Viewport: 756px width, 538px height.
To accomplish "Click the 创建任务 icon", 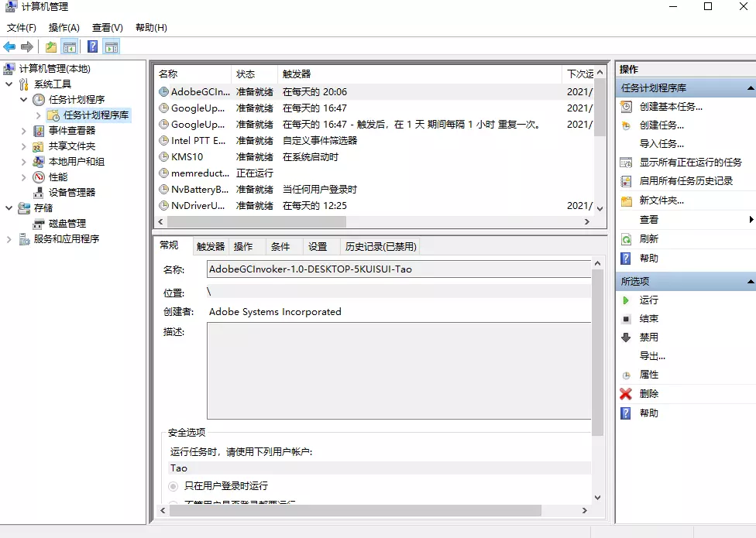I will click(626, 125).
